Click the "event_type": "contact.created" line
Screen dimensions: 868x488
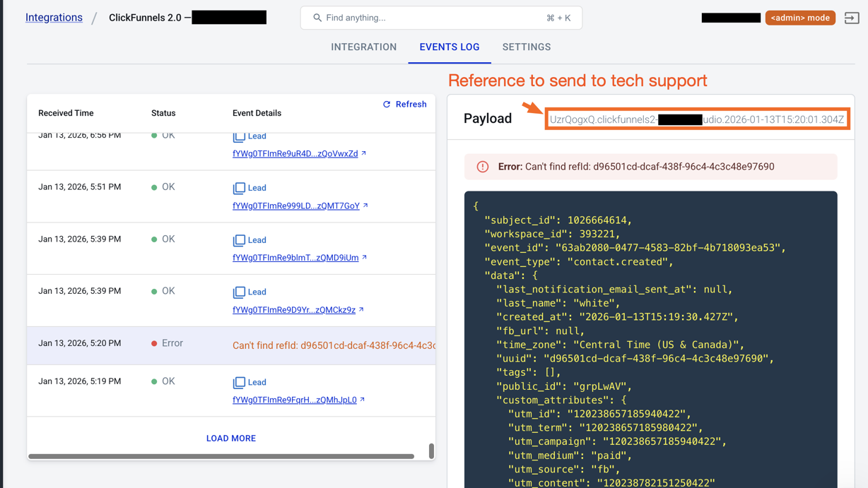click(578, 262)
